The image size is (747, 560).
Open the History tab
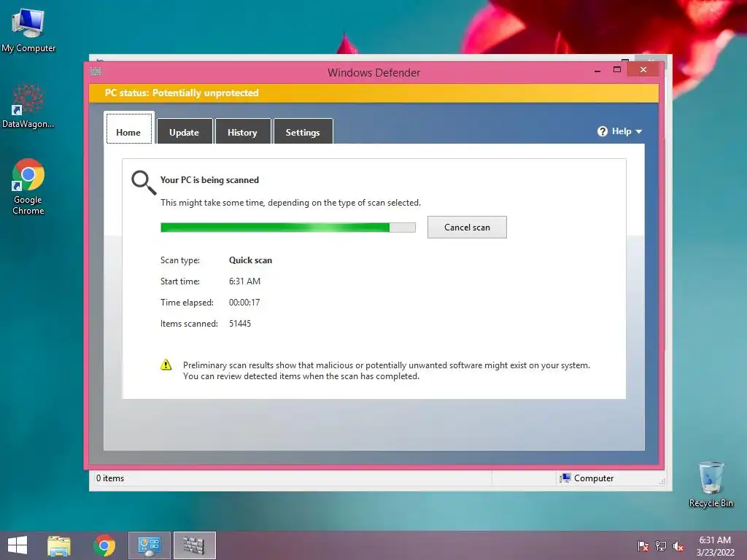pos(242,131)
